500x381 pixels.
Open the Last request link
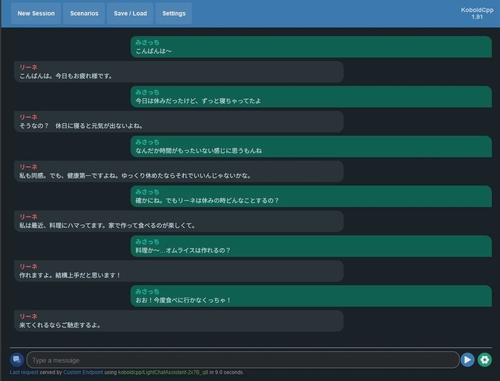[x=24, y=372]
